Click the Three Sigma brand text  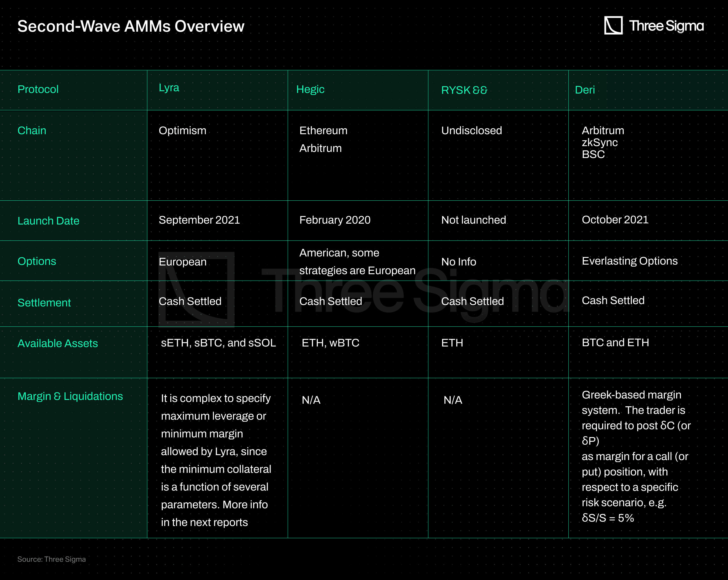pos(666,26)
